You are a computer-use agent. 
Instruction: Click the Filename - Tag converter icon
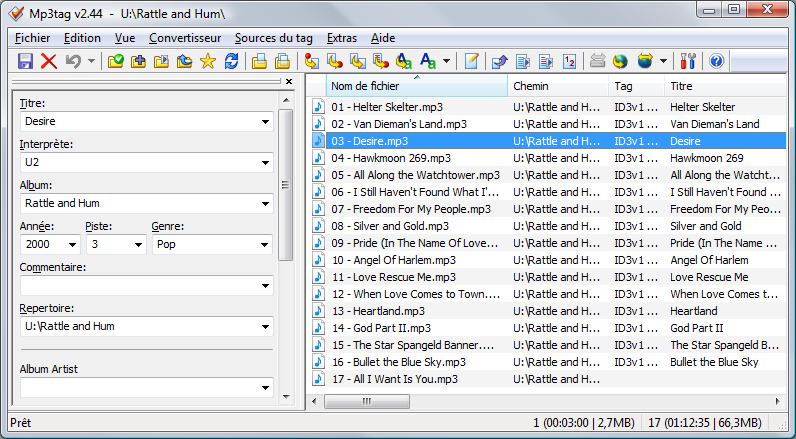(x=335, y=61)
